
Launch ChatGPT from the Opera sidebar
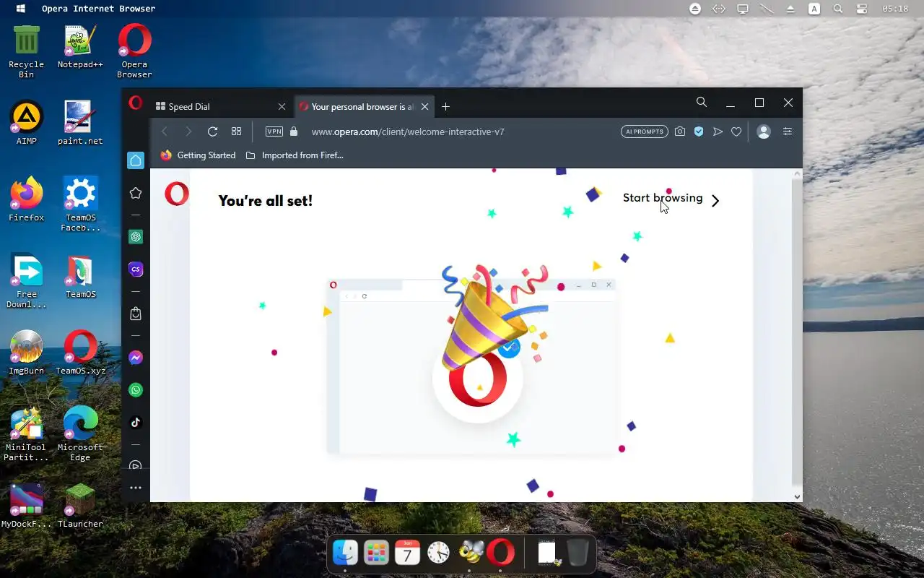click(136, 237)
